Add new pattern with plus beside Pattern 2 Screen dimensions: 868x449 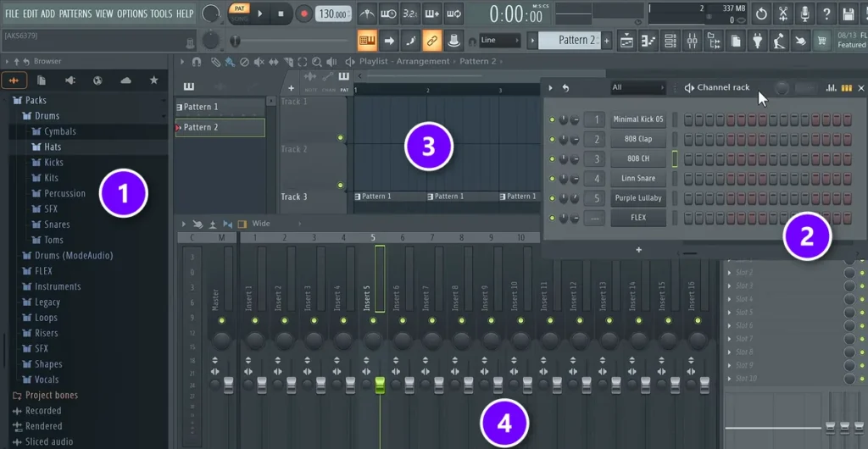[x=607, y=41]
